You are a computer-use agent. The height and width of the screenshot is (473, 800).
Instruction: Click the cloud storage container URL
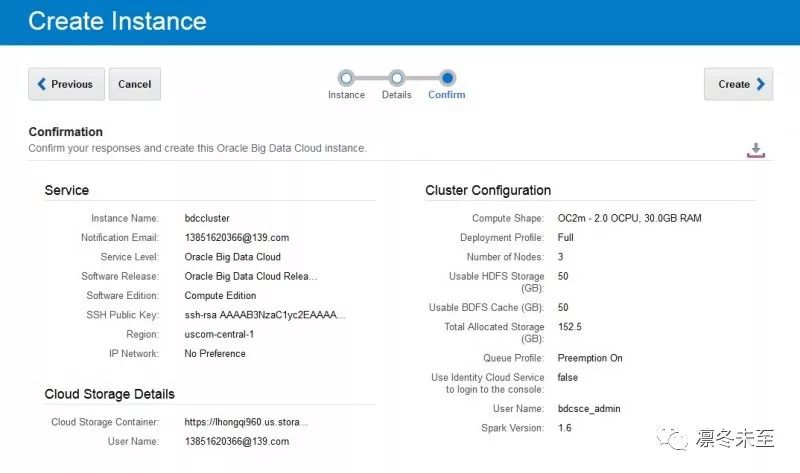[x=246, y=422]
